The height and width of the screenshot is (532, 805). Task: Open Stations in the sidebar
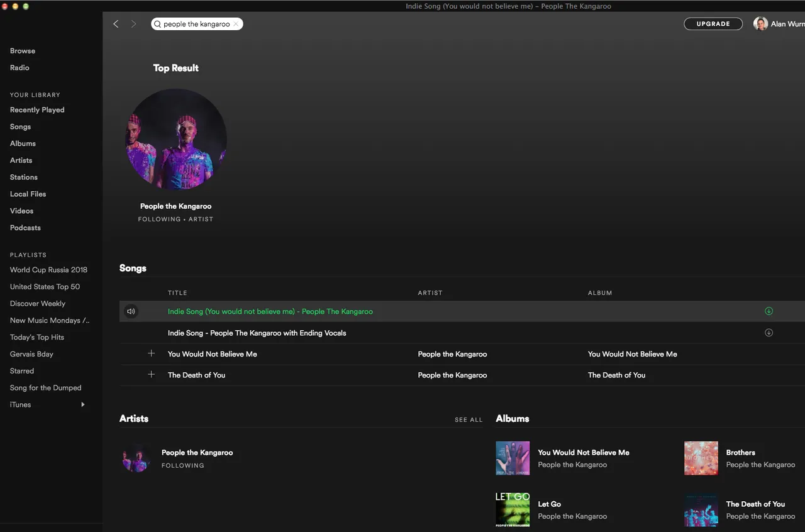click(x=24, y=177)
